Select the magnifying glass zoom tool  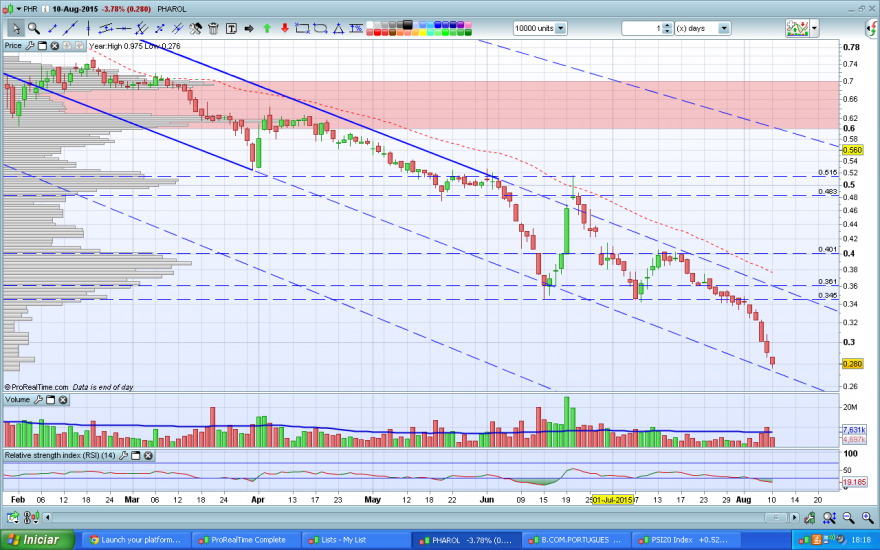click(x=34, y=28)
